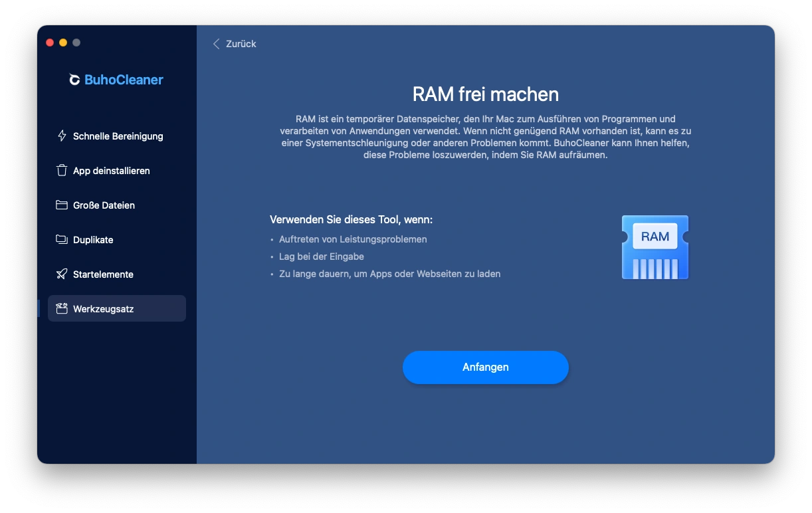Click the Große Dateien folder icon
Screen dimensions: 812x513
(x=62, y=205)
